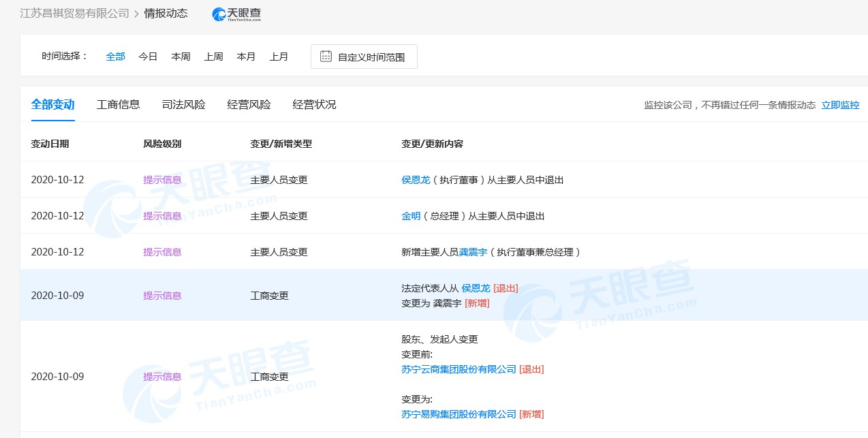Click breadcrumb arrow after company name
868x438 pixels.
point(136,14)
